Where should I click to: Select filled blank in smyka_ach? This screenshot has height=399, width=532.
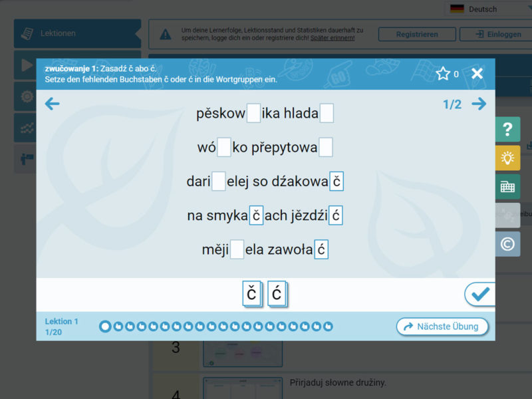point(256,215)
